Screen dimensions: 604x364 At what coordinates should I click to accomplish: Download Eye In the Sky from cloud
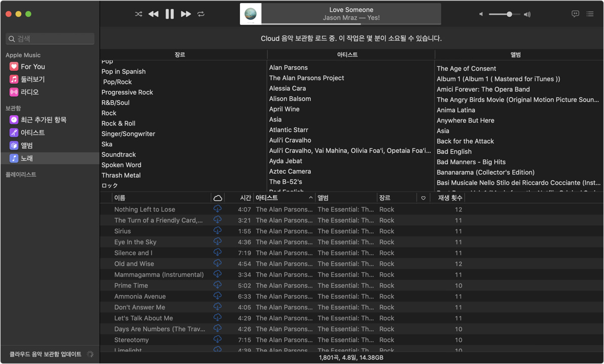point(218,241)
